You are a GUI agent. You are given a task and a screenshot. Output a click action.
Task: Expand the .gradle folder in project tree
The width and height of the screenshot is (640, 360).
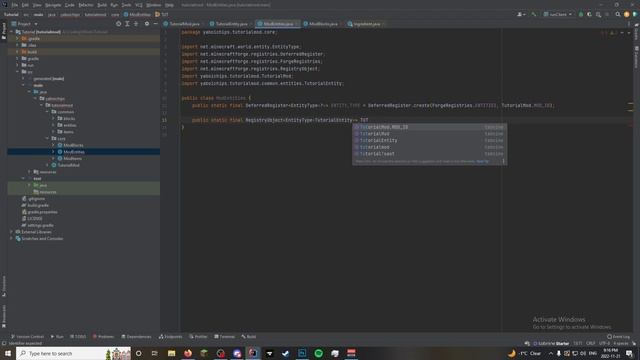17,38
